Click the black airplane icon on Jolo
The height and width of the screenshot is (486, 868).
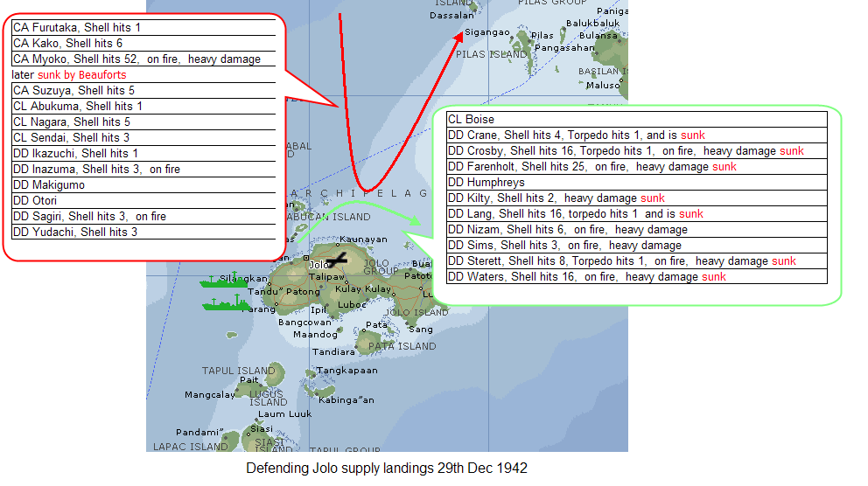coord(337,260)
